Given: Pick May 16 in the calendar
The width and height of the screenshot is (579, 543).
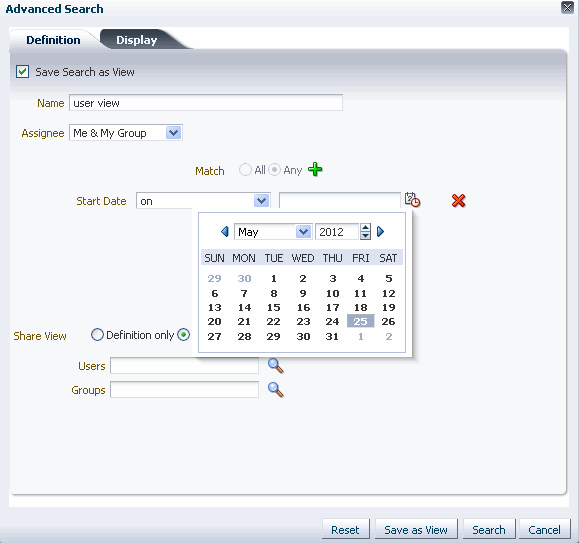Looking at the screenshot, I should coord(303,307).
